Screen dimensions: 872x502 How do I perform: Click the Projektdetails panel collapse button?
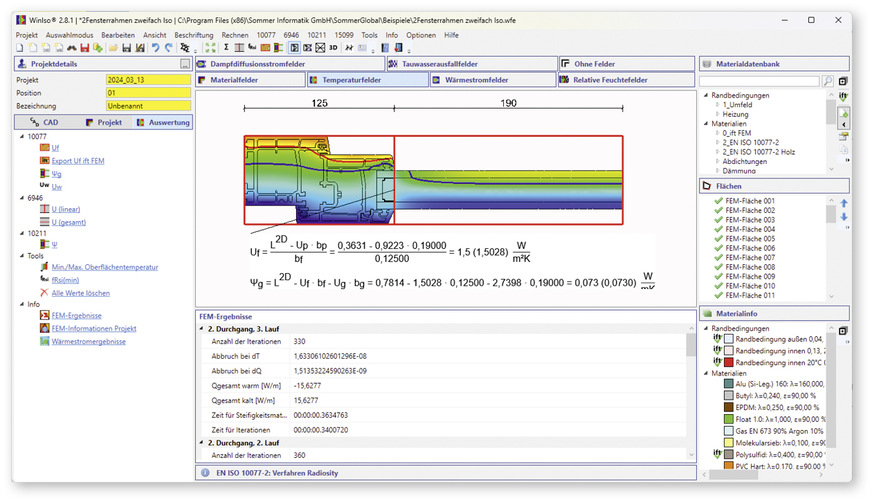185,64
